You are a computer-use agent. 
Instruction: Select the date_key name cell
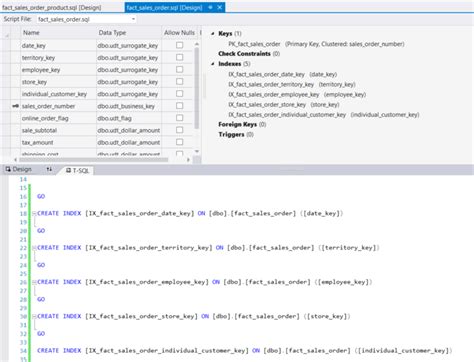pos(59,45)
